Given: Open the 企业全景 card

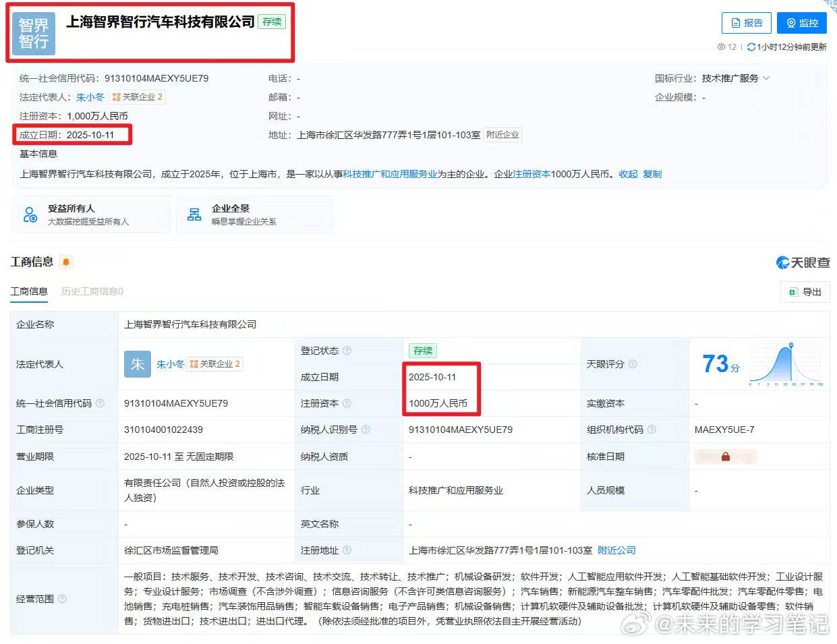Looking at the screenshot, I should 255,214.
